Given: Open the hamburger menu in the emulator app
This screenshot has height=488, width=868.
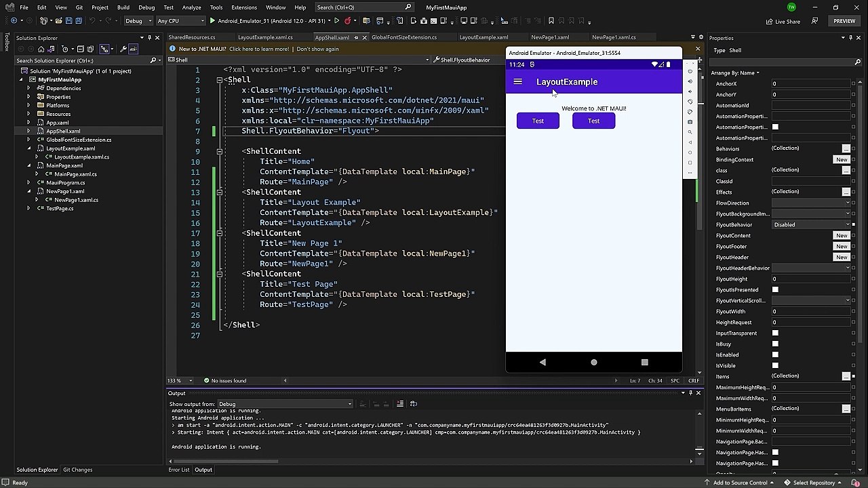Looking at the screenshot, I should (518, 82).
